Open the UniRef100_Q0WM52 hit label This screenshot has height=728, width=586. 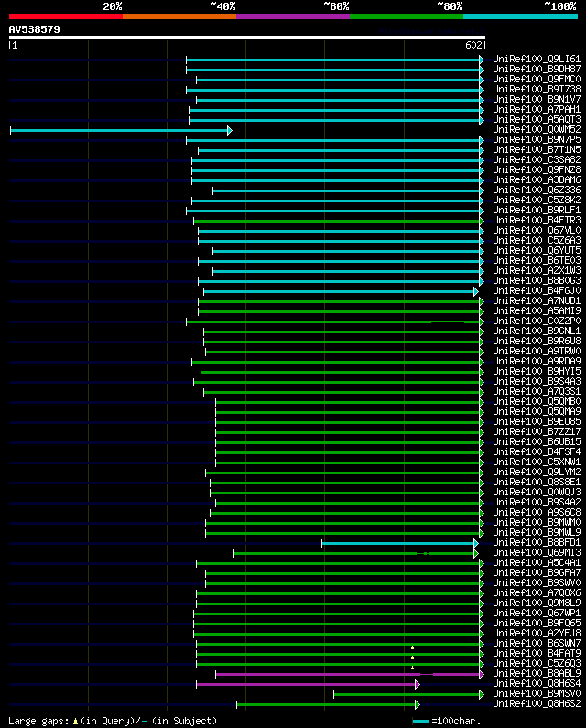point(537,129)
